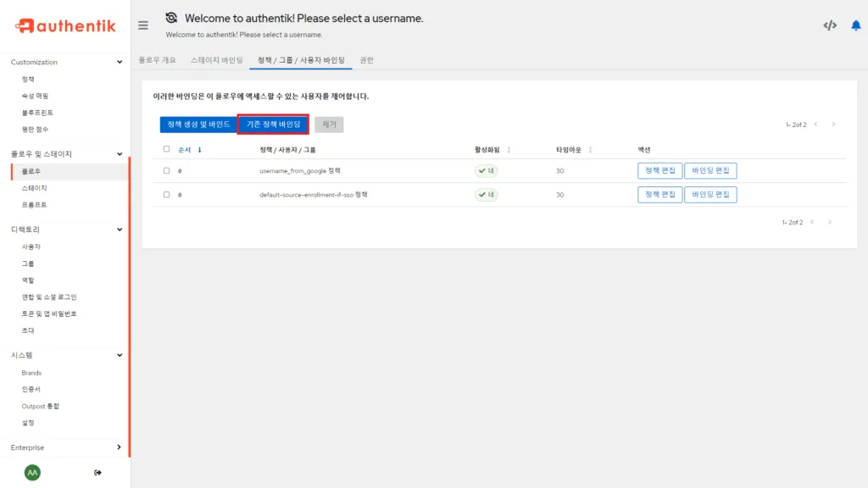Viewport: 868px width, 488px height.
Task: Open 사용자 in the sidebar
Action: click(x=31, y=247)
